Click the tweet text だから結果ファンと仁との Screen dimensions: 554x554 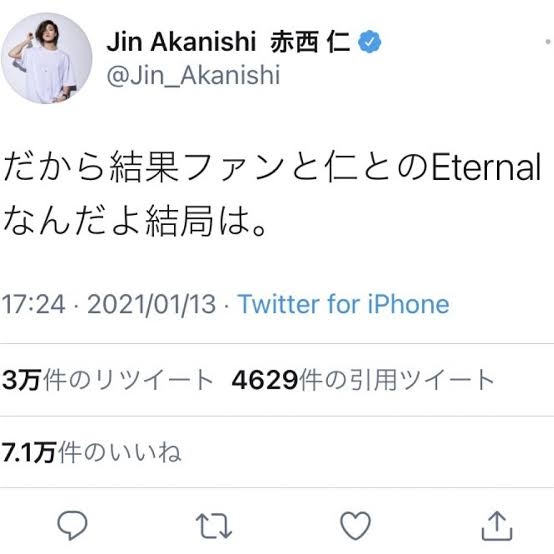pos(217,167)
